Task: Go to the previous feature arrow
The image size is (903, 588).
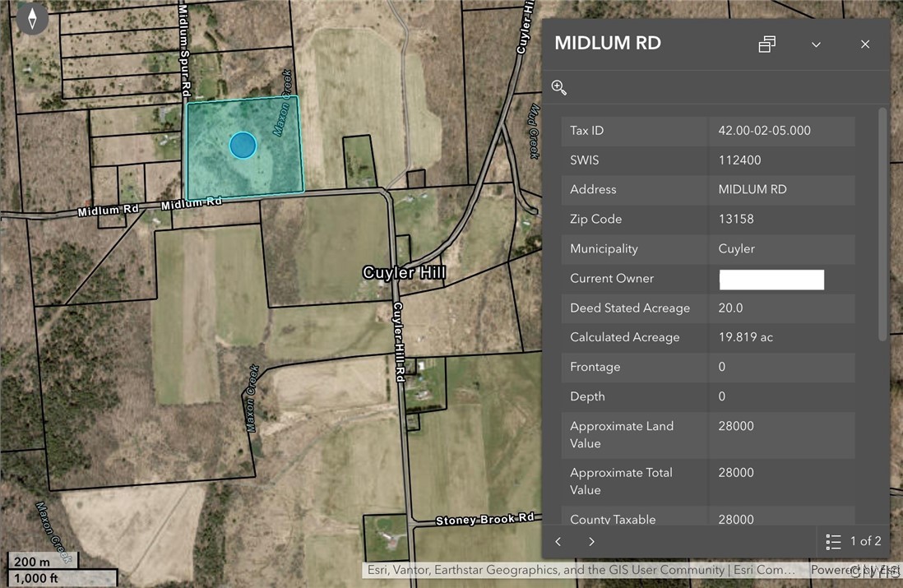Action: [558, 541]
